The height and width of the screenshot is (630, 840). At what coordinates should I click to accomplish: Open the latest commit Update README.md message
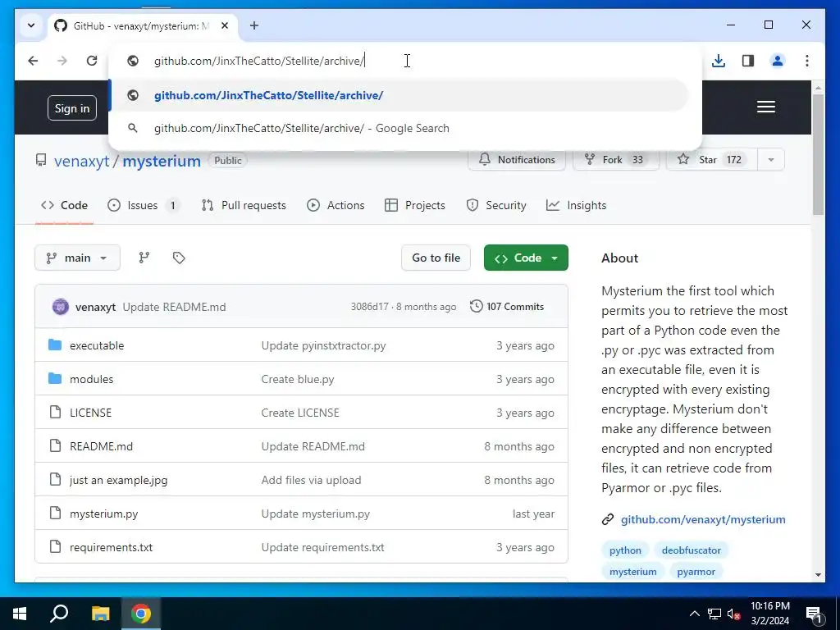(174, 307)
